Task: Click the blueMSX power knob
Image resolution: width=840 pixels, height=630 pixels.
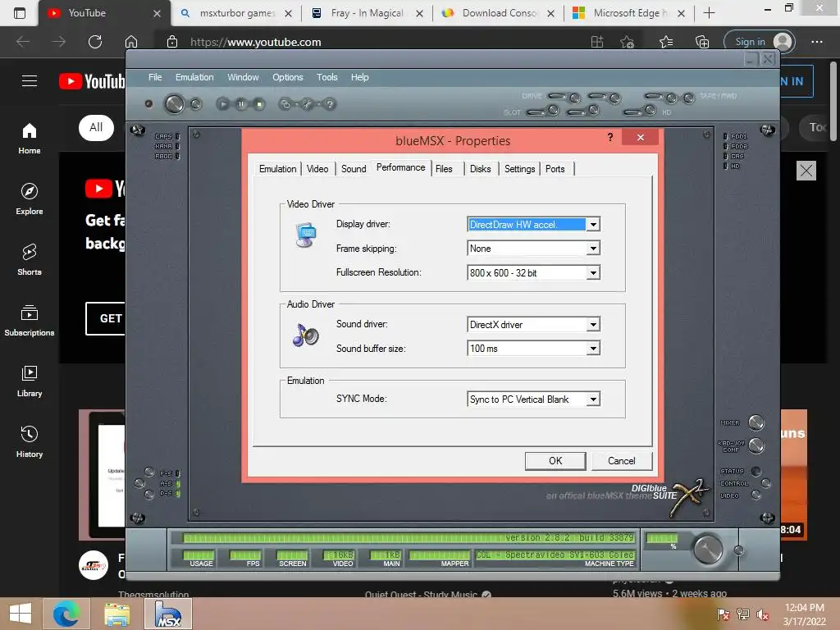Action: pyautogui.click(x=174, y=104)
